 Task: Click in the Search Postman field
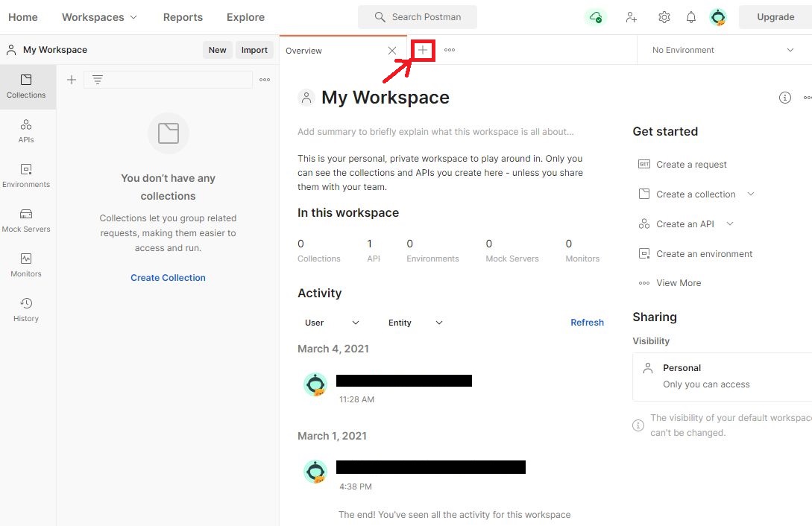[418, 17]
